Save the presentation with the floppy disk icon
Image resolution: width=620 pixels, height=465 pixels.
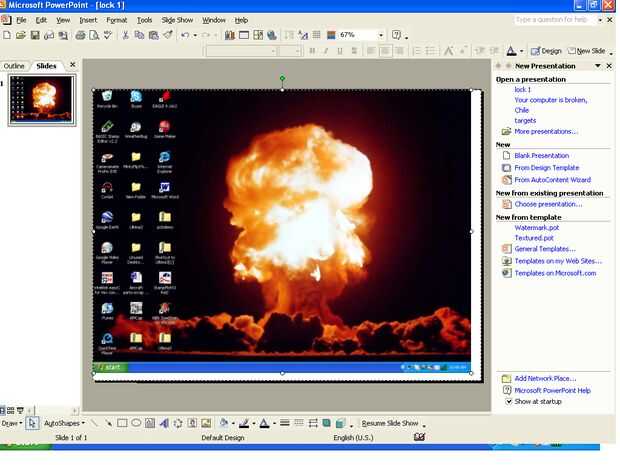(35, 35)
